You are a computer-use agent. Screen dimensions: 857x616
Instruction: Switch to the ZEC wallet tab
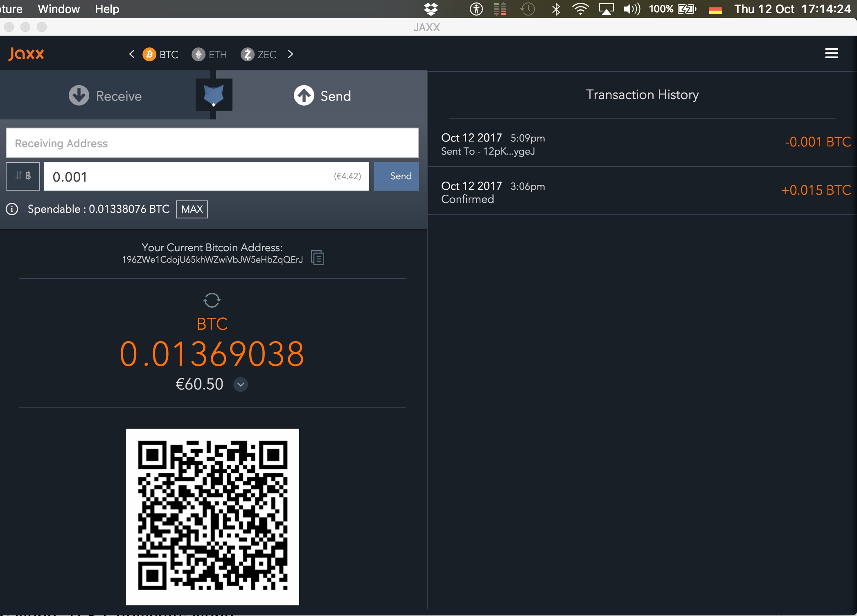(x=259, y=54)
